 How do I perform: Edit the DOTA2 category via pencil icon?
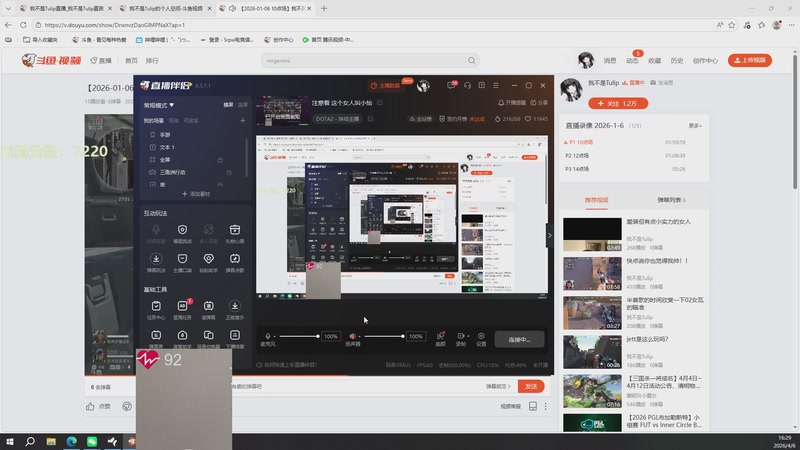click(x=370, y=119)
